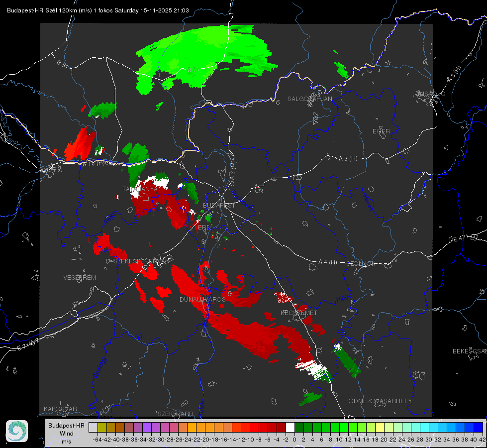Click the swirl logo icon bottom-left

coord(17,431)
